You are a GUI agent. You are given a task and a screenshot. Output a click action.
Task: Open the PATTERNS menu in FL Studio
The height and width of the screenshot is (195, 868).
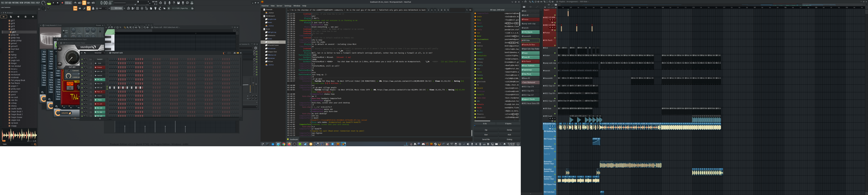[x=15, y=3]
